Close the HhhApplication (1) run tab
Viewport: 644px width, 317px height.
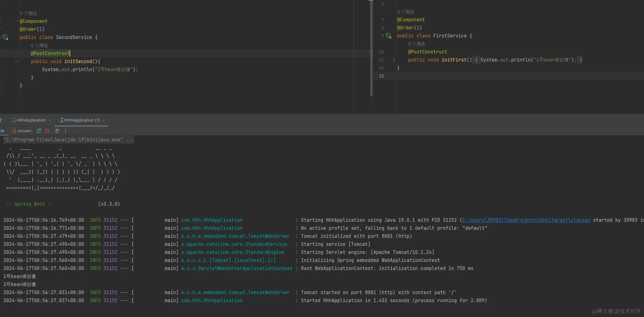point(104,120)
